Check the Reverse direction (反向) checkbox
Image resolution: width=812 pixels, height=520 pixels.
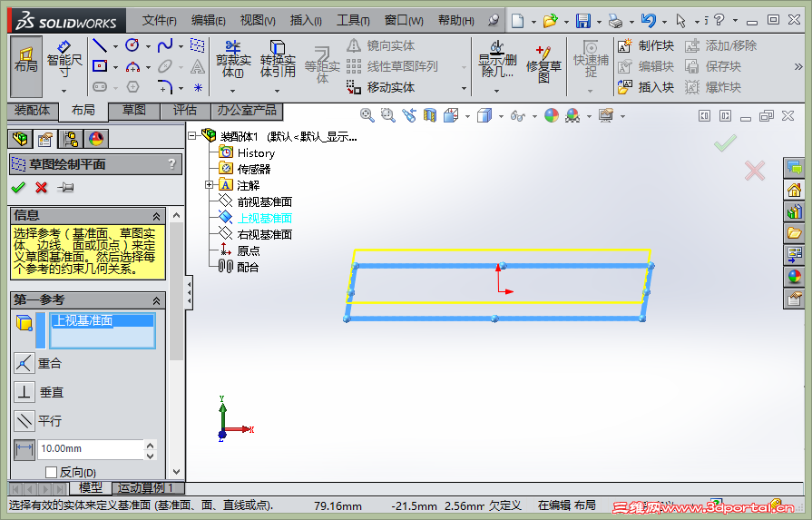[x=51, y=472]
